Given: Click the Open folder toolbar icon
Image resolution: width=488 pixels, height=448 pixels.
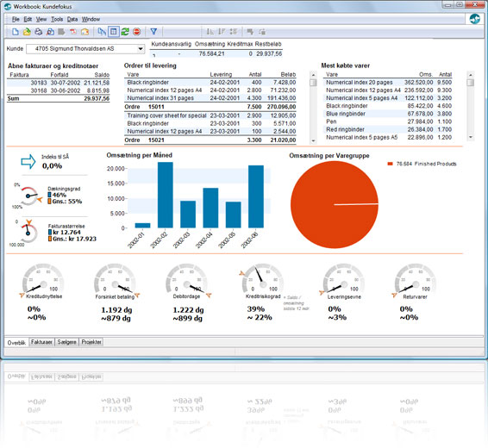Looking at the screenshot, I should coord(27,32).
